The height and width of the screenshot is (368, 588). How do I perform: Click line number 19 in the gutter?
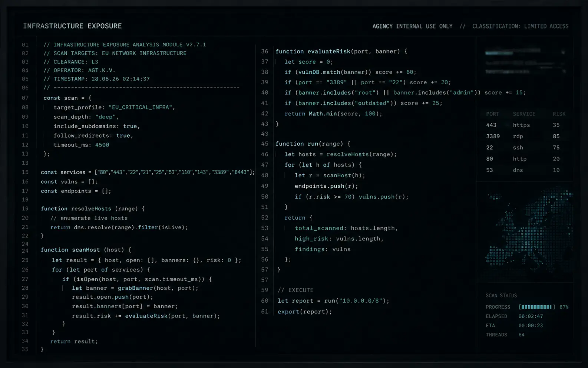(25, 208)
